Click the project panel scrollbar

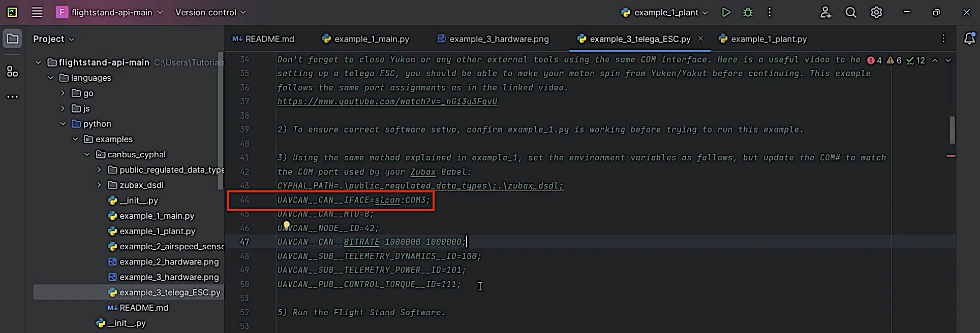[221, 122]
